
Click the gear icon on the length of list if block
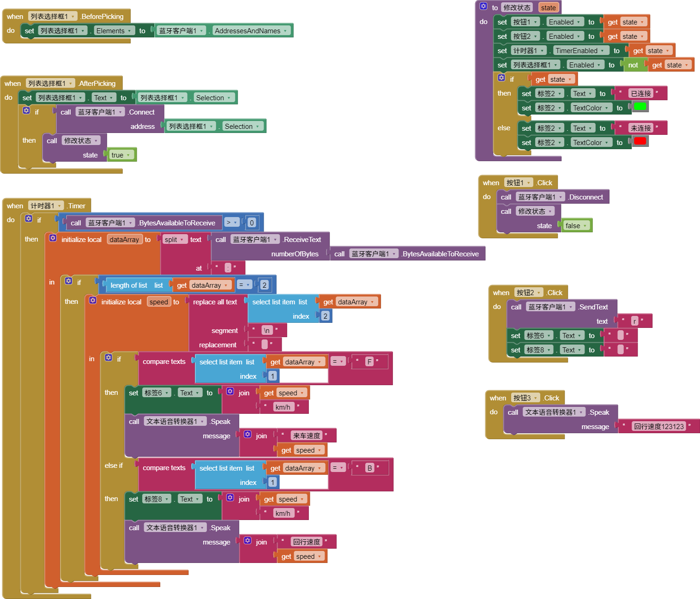[x=68, y=281]
